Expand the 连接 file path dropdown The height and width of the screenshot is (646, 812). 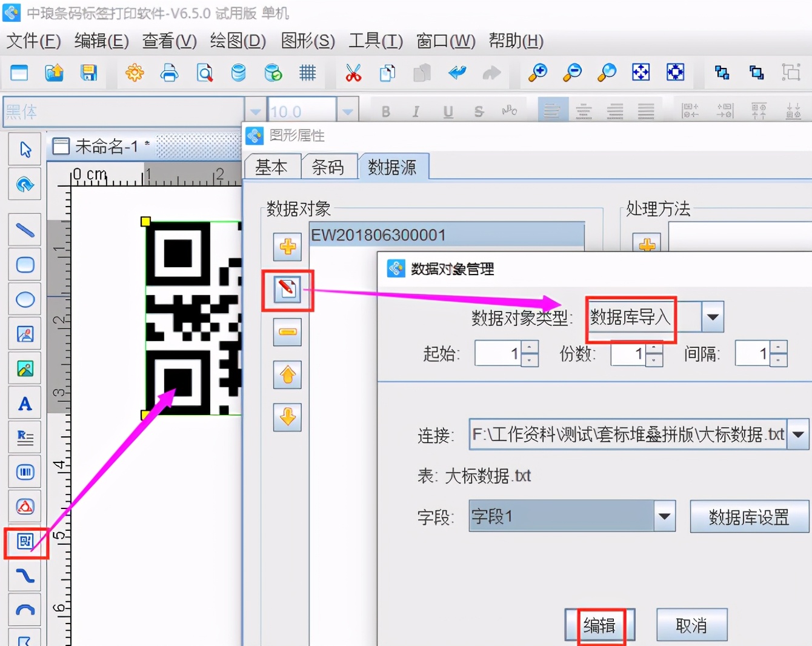(798, 435)
